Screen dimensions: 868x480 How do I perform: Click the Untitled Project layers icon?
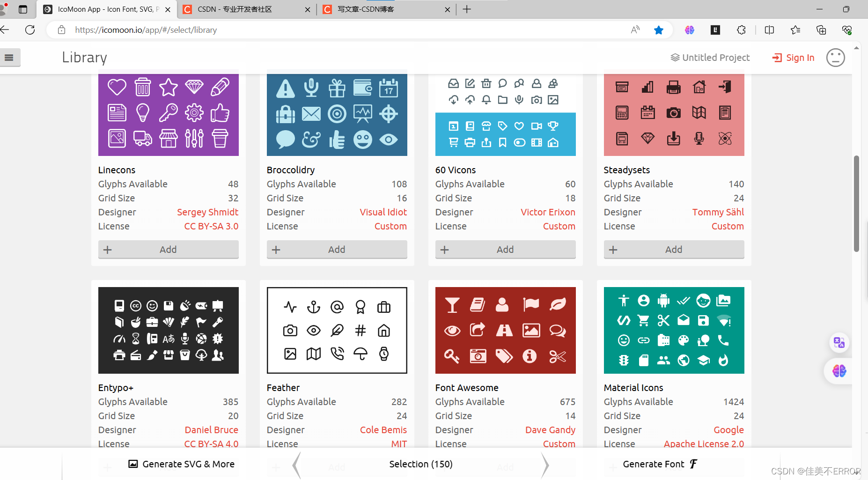pyautogui.click(x=675, y=58)
